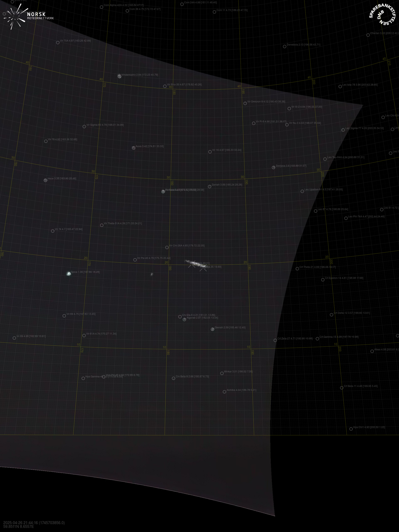399x532 pixels.
Task: Click the label 'Vir Sigma-60 4.79'
Action: (x=96, y=125)
